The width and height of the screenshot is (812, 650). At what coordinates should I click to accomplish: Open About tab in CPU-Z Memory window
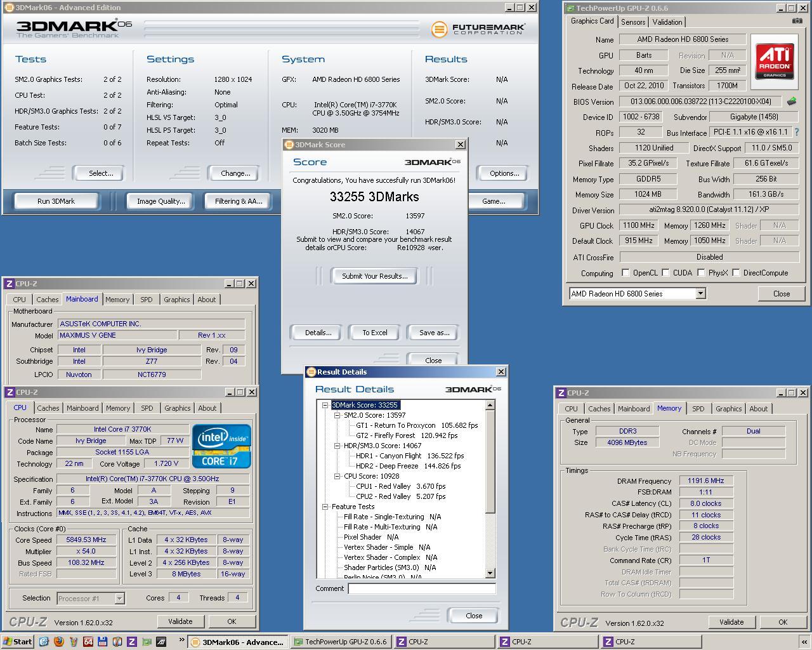click(758, 409)
